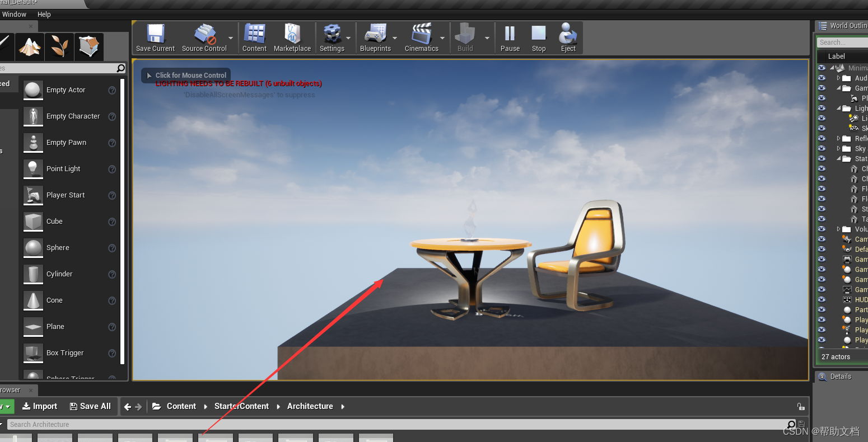Select the Cylinder placement item
This screenshot has height=442, width=868.
[70, 274]
